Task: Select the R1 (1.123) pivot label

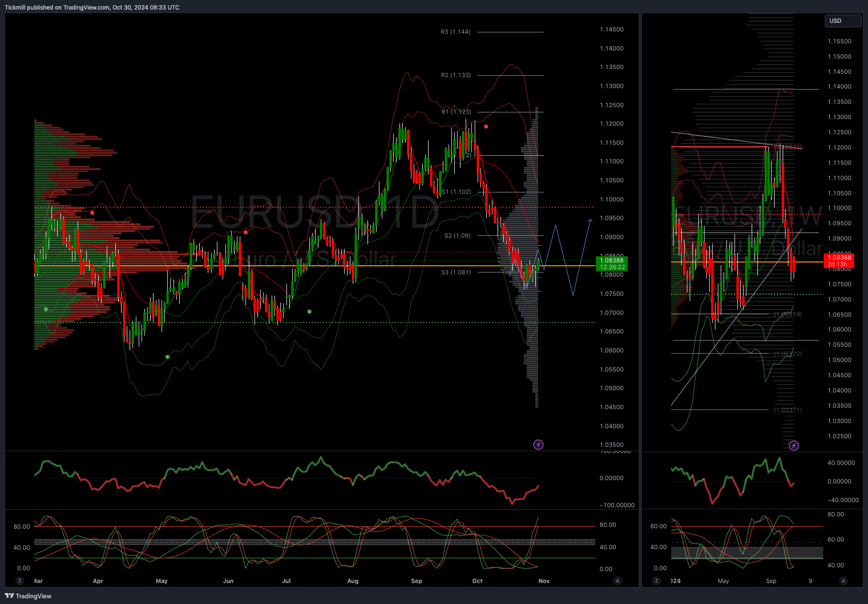Action: tap(456, 112)
